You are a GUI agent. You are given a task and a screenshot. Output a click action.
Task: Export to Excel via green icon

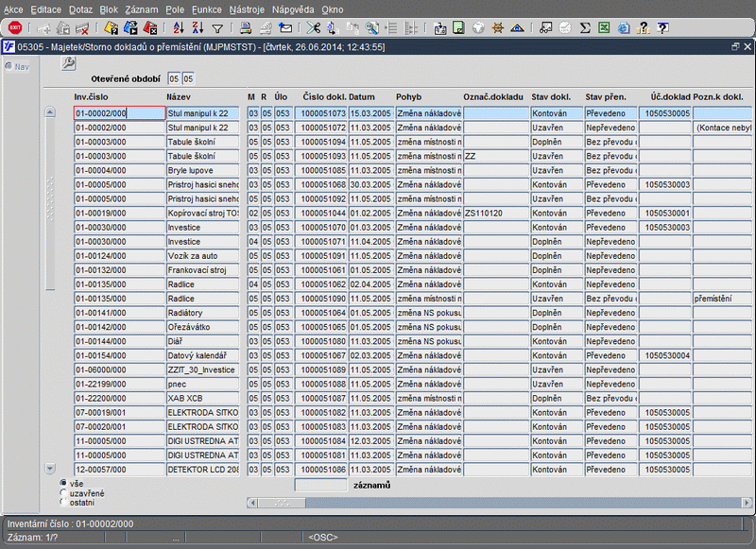pos(604,28)
